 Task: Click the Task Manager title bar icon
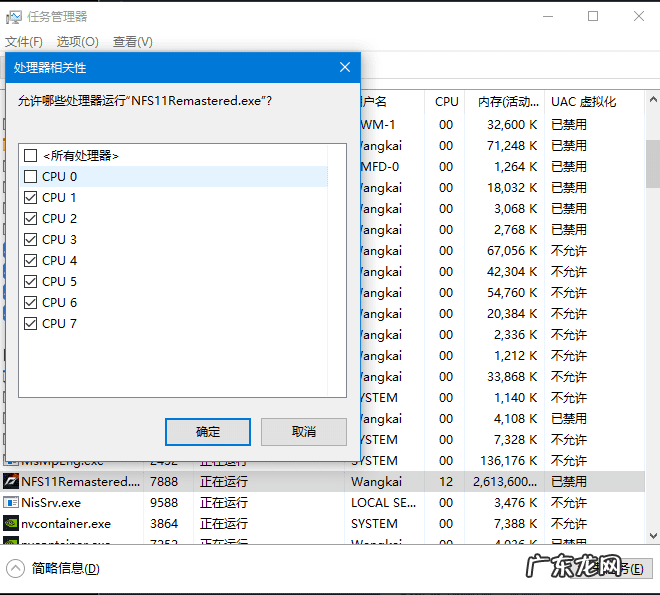13,17
